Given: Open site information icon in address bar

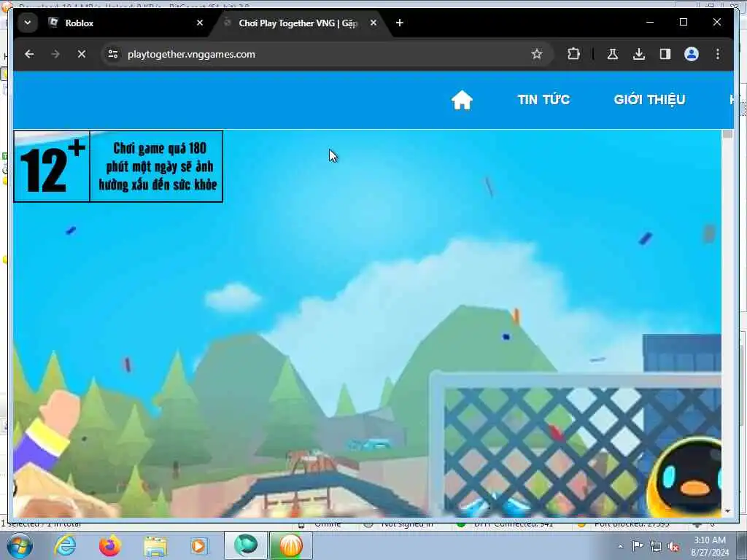Looking at the screenshot, I should point(113,54).
